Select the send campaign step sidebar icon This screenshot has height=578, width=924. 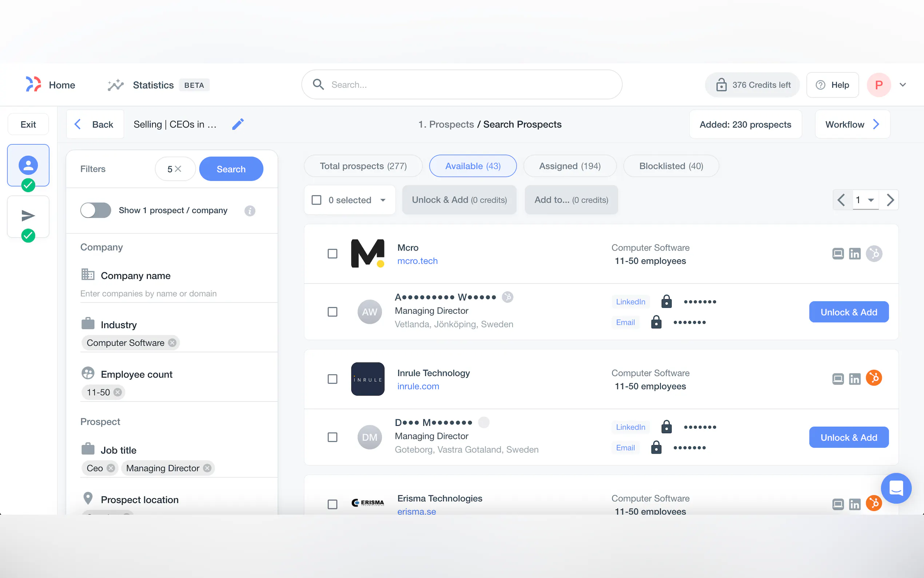[28, 216]
